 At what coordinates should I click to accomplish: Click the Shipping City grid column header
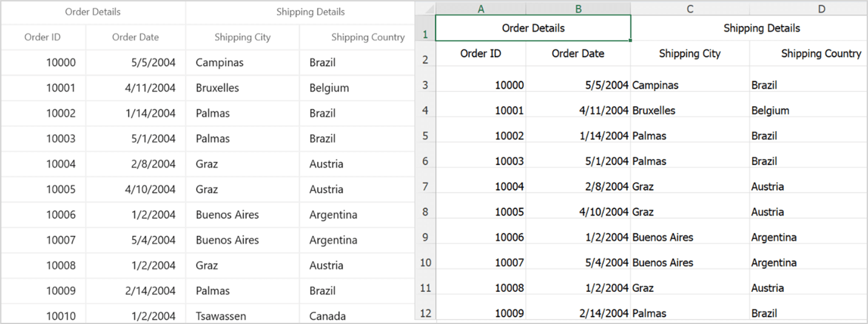coord(243,37)
